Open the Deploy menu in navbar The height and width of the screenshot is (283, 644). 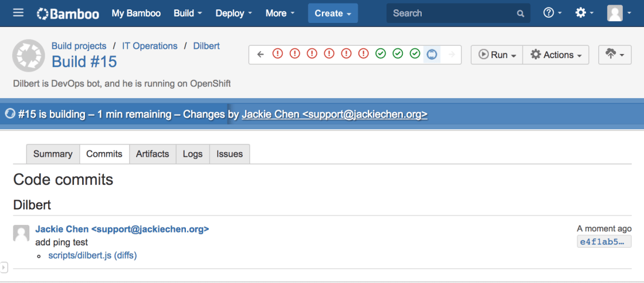coord(233,13)
